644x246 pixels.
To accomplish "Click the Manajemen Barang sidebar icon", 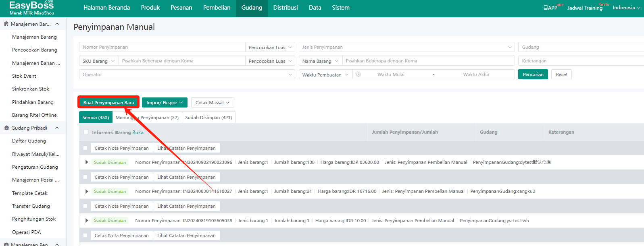I will tap(6, 24).
